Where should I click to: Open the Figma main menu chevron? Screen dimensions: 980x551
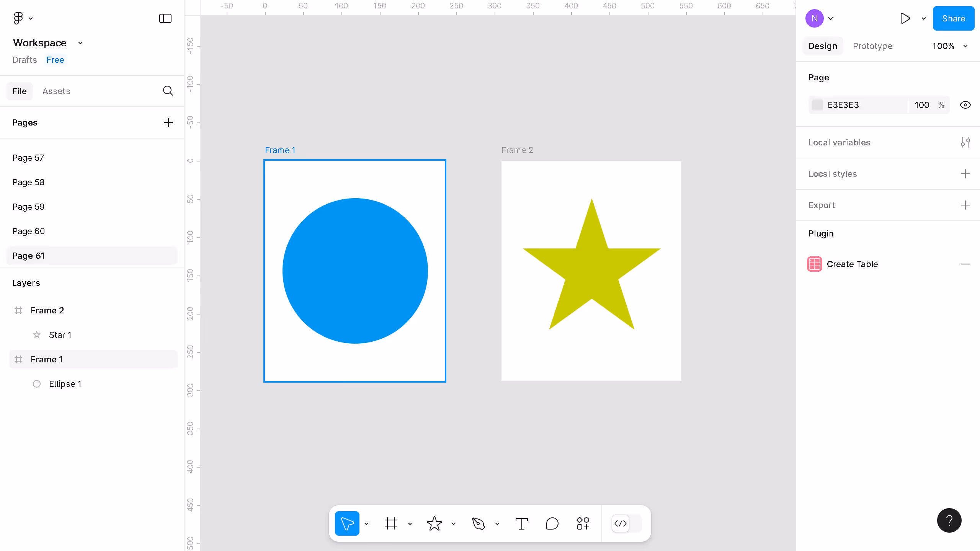[x=31, y=18]
